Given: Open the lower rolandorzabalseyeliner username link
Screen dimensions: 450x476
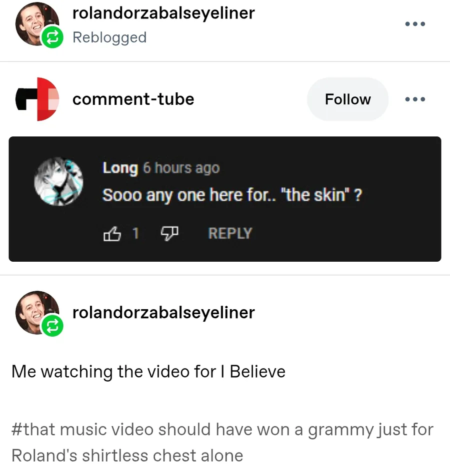Looking at the screenshot, I should 163,313.
